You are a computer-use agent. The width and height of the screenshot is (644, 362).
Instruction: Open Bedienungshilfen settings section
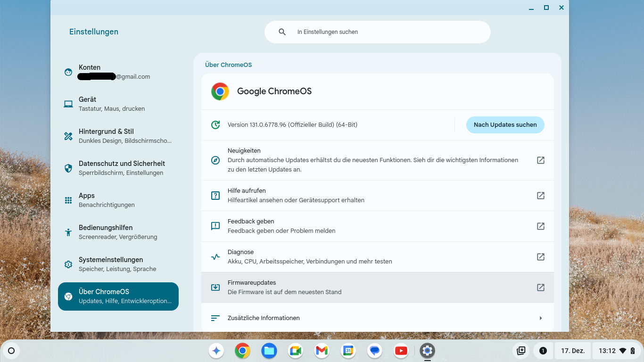pyautogui.click(x=118, y=232)
